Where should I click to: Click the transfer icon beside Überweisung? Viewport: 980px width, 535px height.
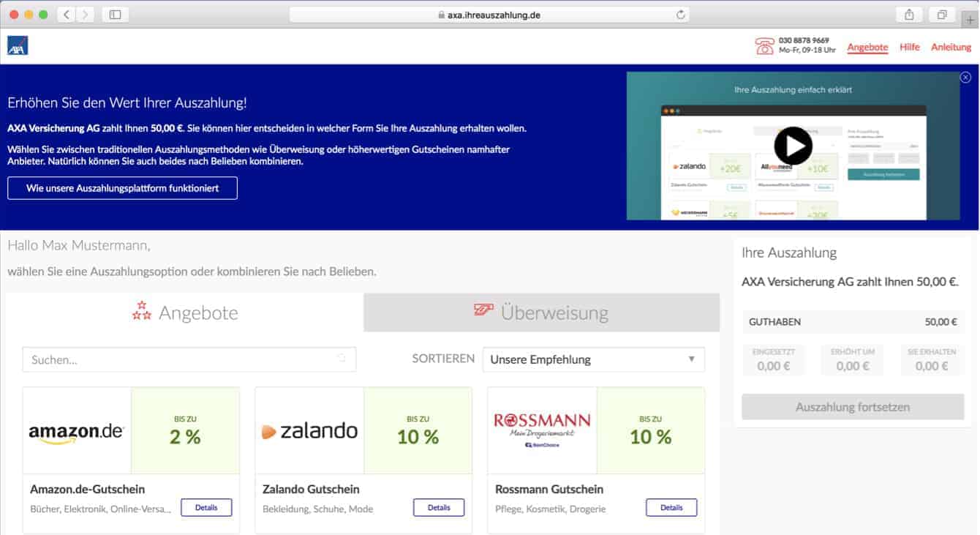483,310
